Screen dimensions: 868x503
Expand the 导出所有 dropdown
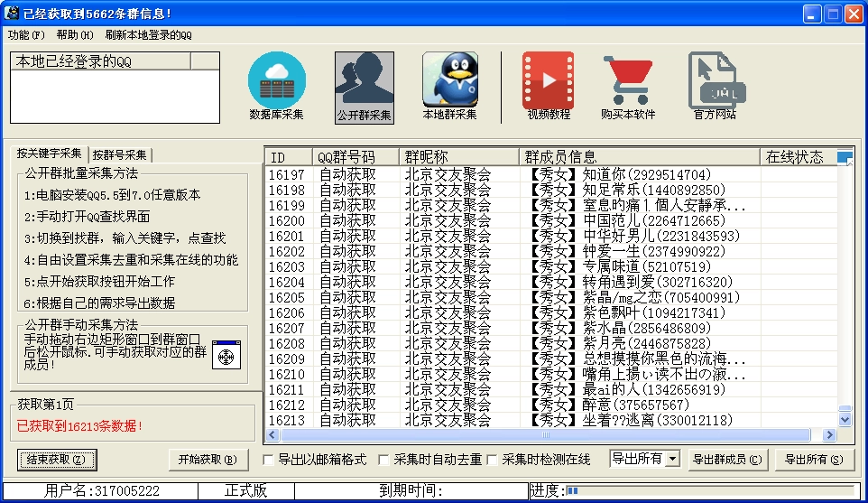673,459
